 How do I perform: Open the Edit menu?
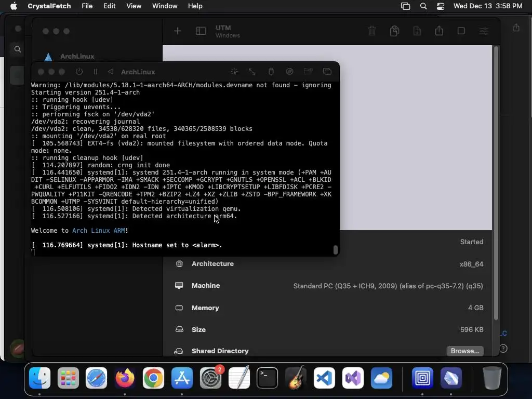click(109, 6)
